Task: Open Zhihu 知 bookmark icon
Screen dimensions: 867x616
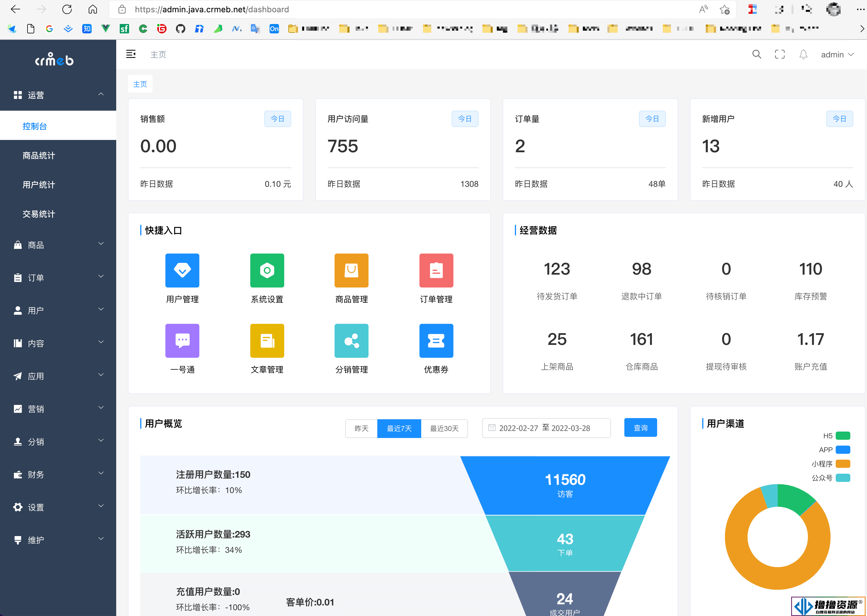Action: [87, 28]
